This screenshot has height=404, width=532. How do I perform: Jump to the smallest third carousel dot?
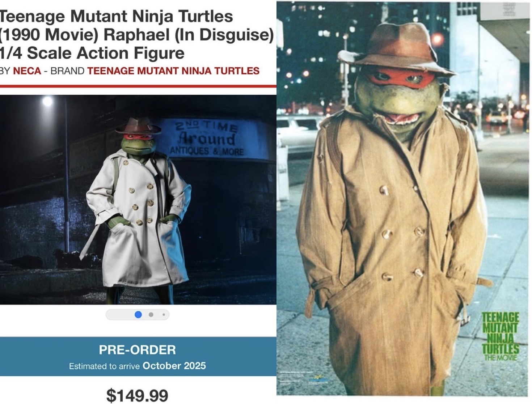164,315
